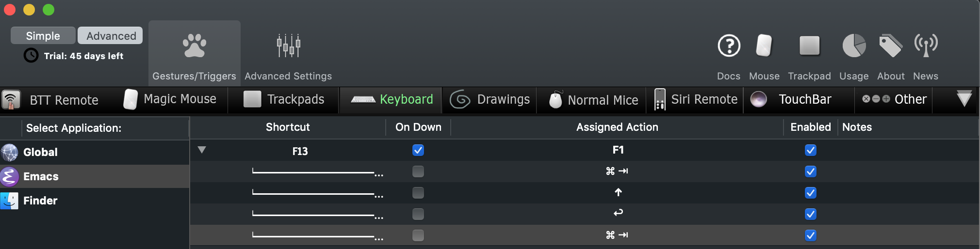Image resolution: width=980 pixels, height=249 pixels.
Task: Uncheck On Down for F13 shortcut
Action: click(418, 150)
